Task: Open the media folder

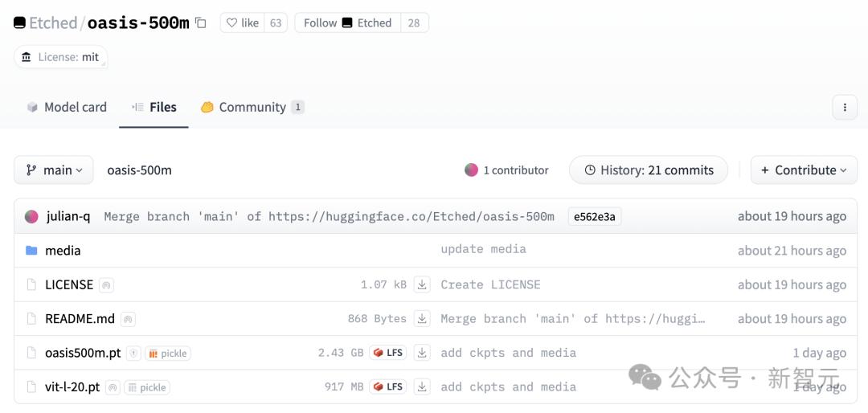Action: coord(63,251)
